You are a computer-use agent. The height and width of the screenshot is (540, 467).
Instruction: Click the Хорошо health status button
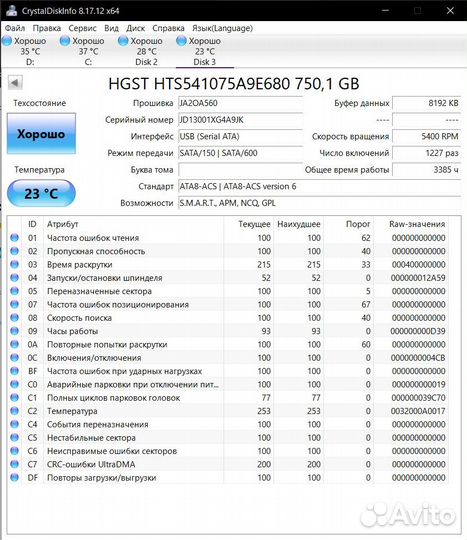pyautogui.click(x=41, y=134)
